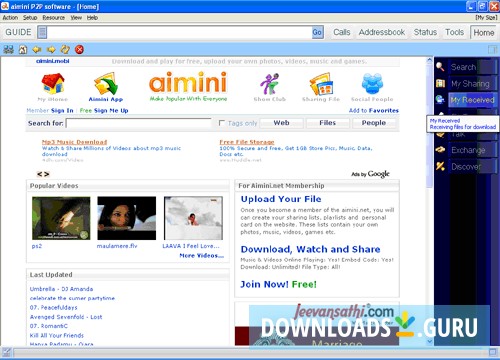Click the Sharing File icon
This screenshot has width=500, height=360.
pyautogui.click(x=321, y=84)
